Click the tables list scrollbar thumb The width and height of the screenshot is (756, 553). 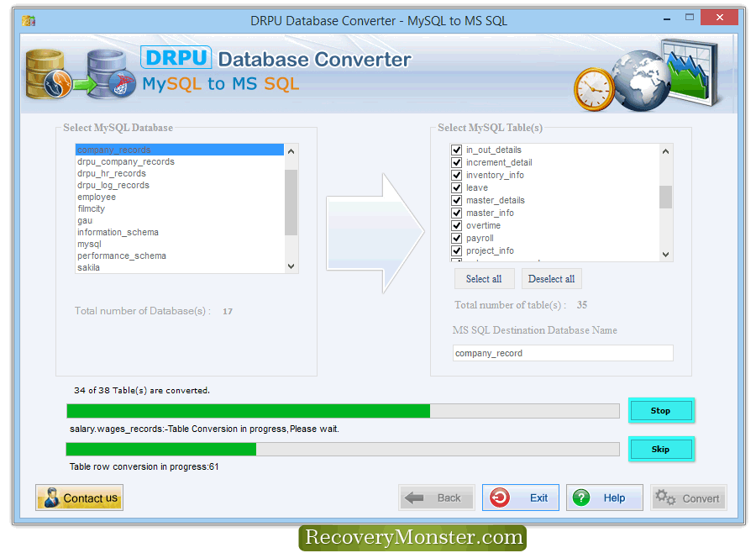pos(666,197)
